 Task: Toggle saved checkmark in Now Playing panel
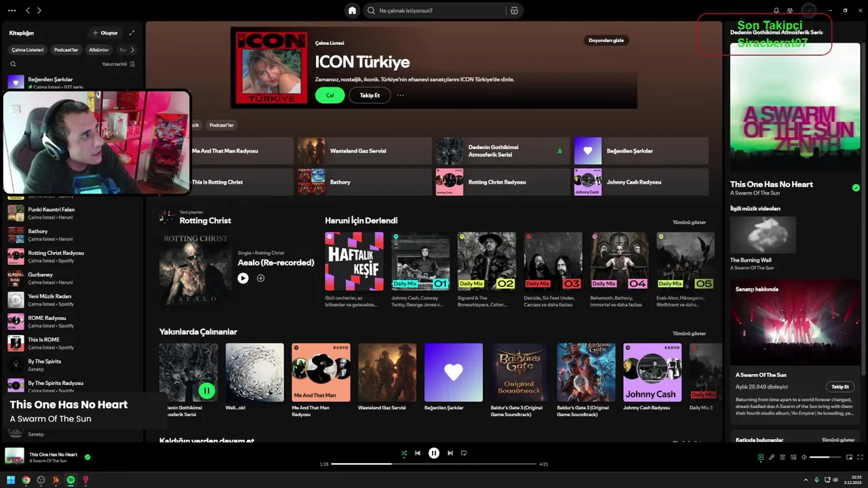point(856,188)
